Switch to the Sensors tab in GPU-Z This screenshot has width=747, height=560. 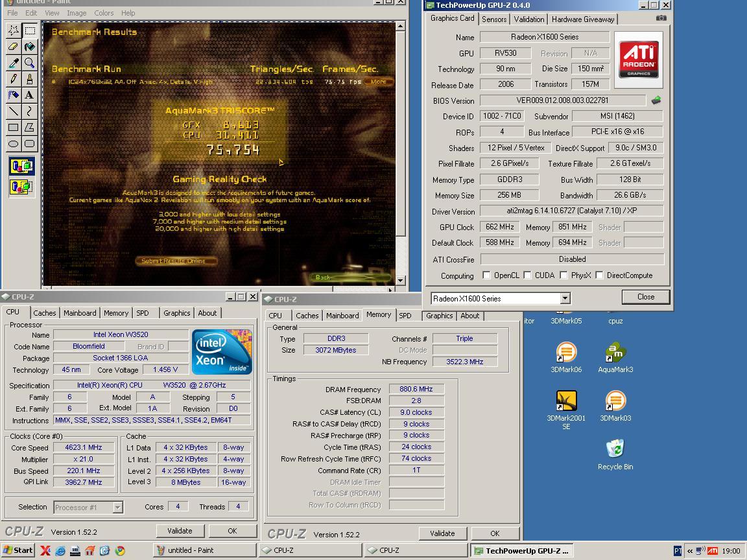(494, 19)
